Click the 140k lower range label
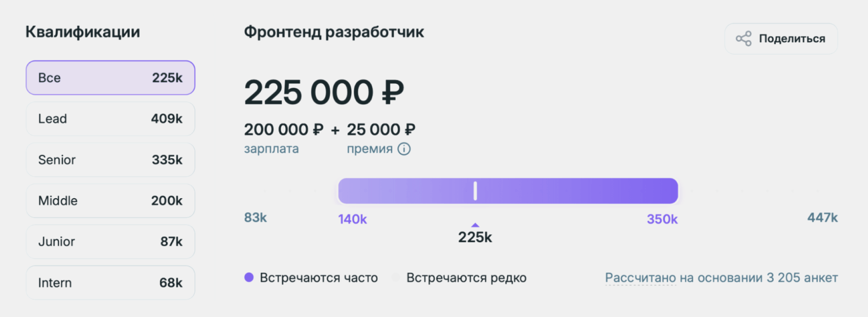868x317 pixels. pos(353,219)
